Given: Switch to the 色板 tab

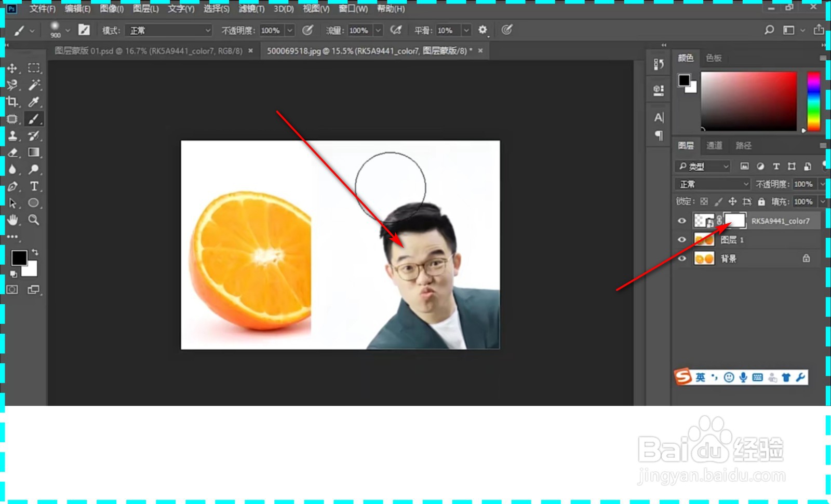Looking at the screenshot, I should (714, 58).
